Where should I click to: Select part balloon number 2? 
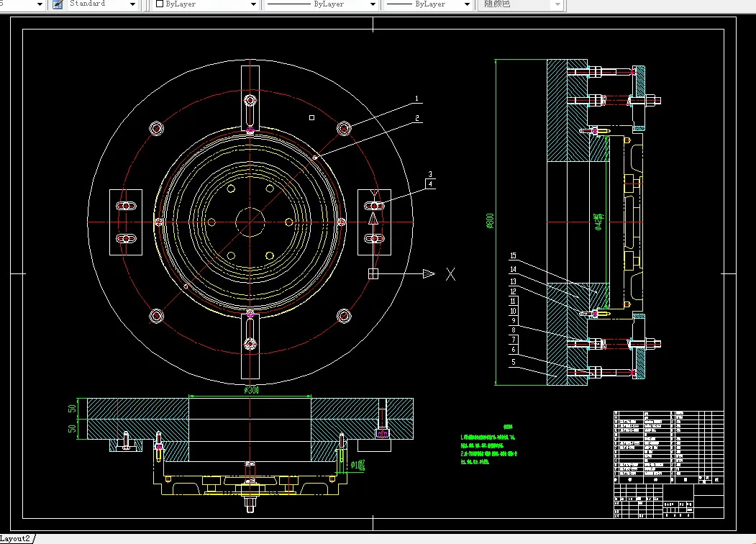point(417,118)
